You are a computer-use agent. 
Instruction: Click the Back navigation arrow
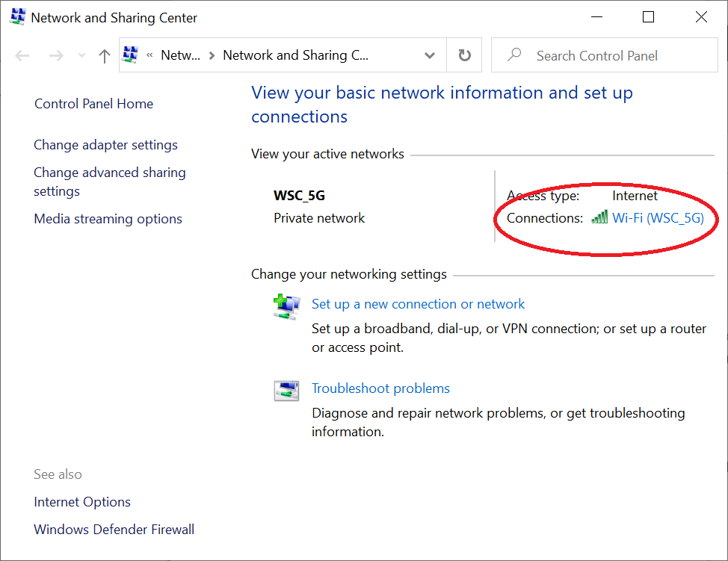pos(22,55)
